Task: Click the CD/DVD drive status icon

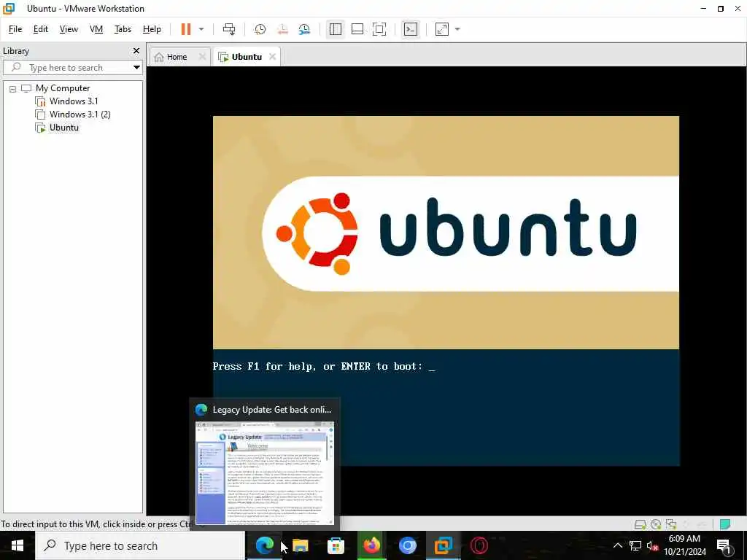Action: click(x=656, y=524)
